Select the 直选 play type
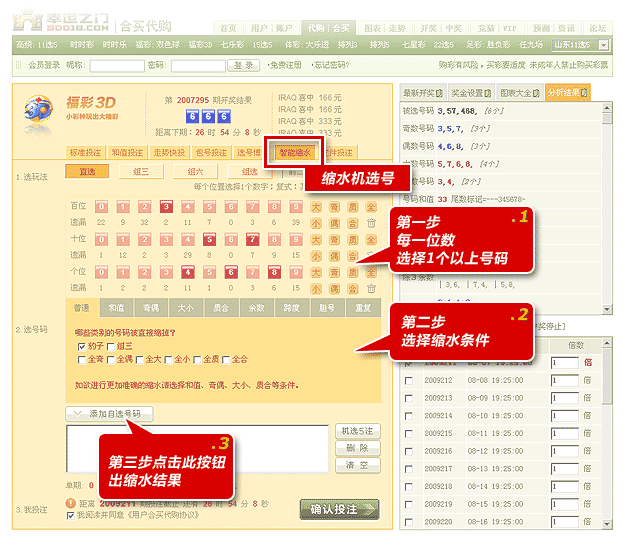 point(87,172)
